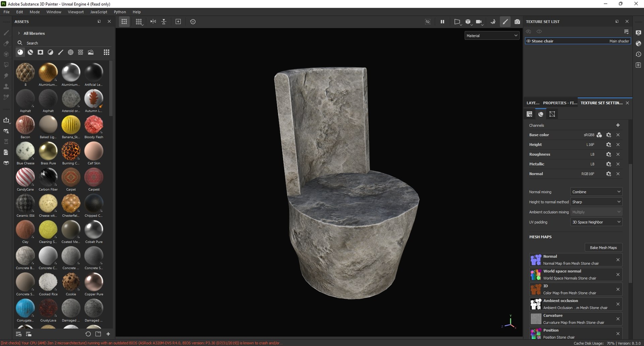Filter assets by environment maps icon
Image resolution: width=644 pixels, height=346 pixels.
91,52
